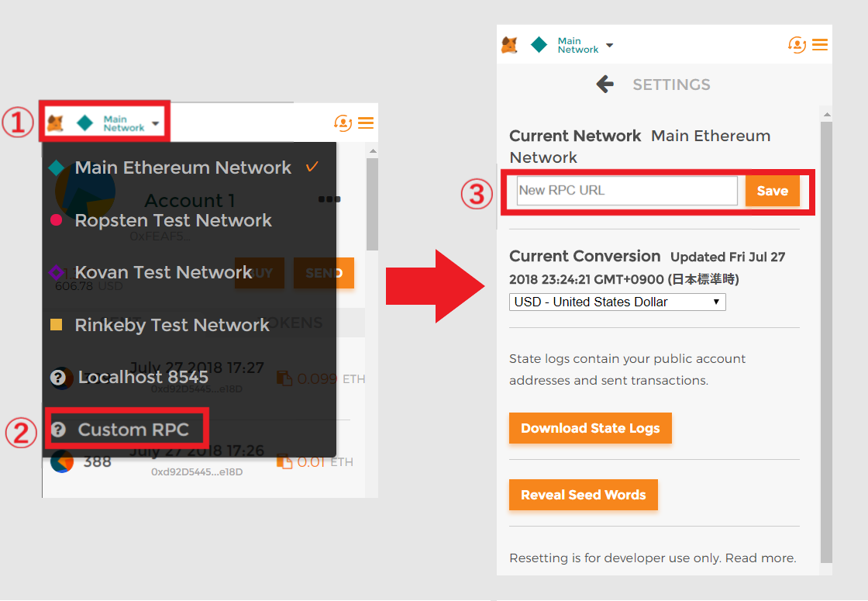Click the 0xd92D5445...e18D address under 17:26
The image size is (868, 601).
(x=197, y=472)
